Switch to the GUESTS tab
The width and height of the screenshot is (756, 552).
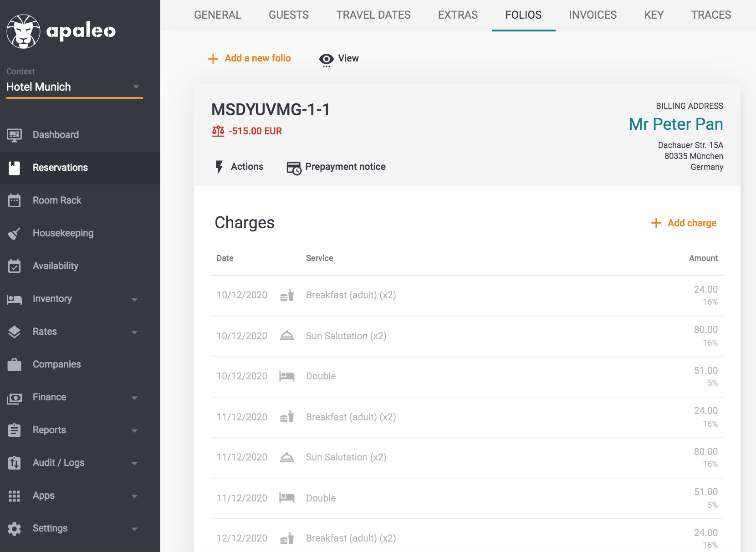pos(289,15)
